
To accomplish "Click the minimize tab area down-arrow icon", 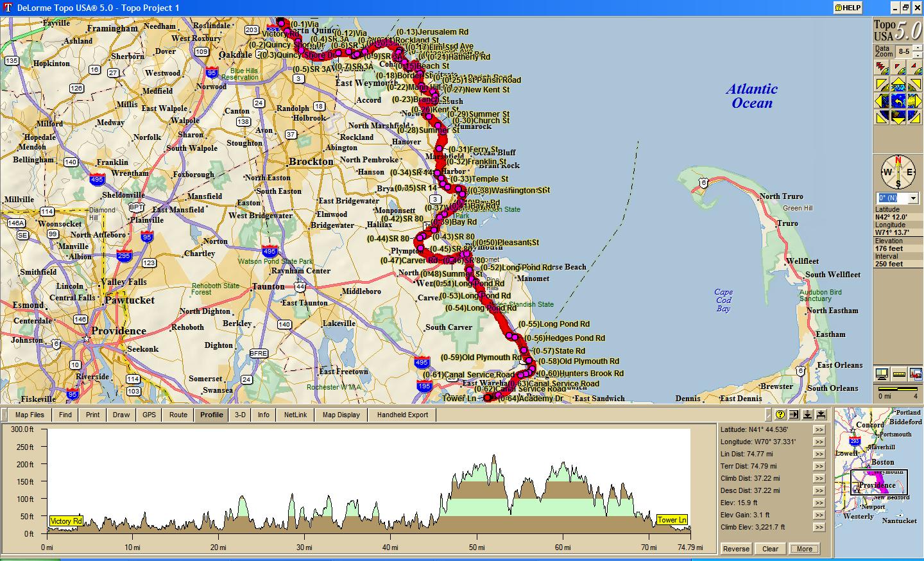I will pyautogui.click(x=807, y=415).
